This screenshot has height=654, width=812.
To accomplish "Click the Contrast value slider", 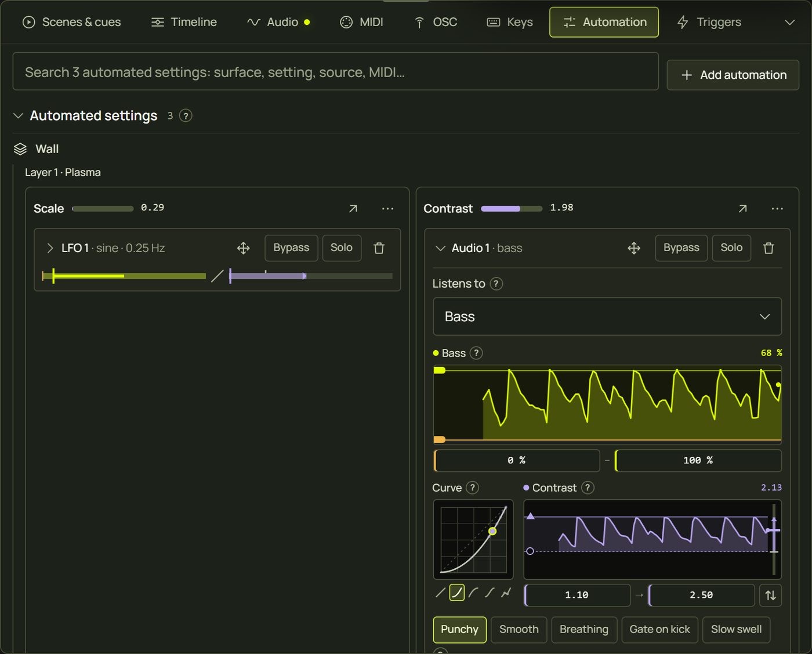I will (x=512, y=209).
